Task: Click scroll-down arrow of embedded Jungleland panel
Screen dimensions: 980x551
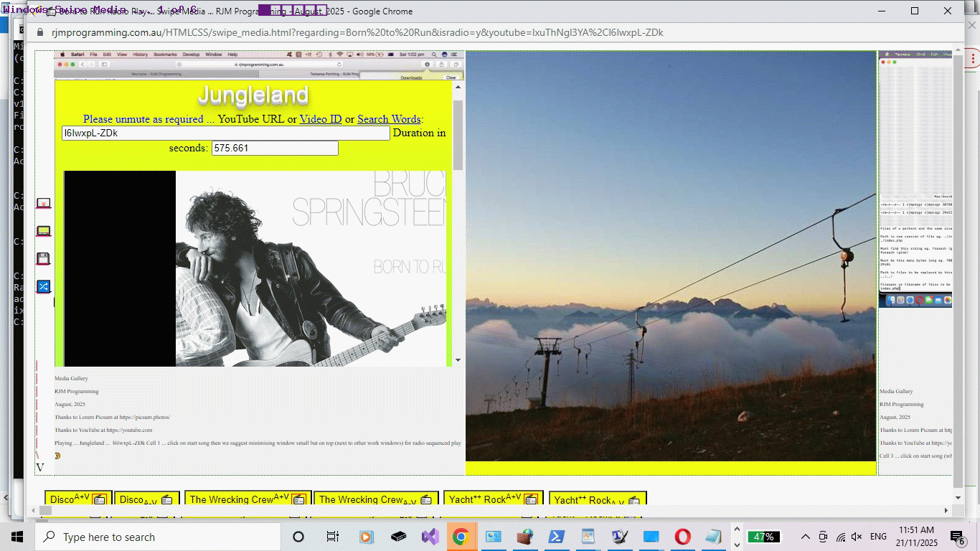Action: (458, 360)
